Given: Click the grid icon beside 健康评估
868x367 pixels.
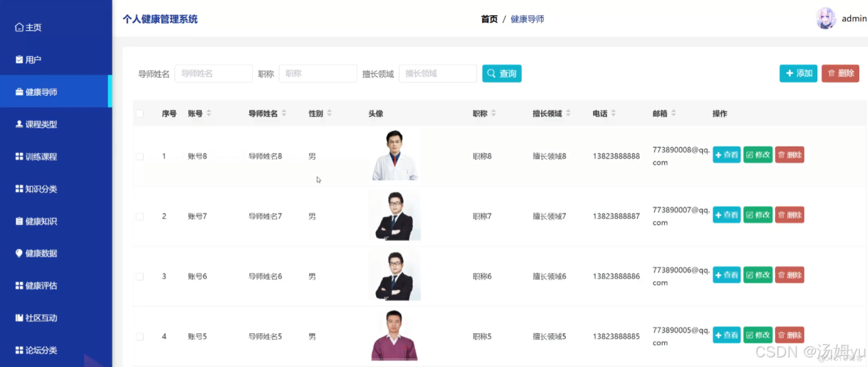Looking at the screenshot, I should point(19,286).
